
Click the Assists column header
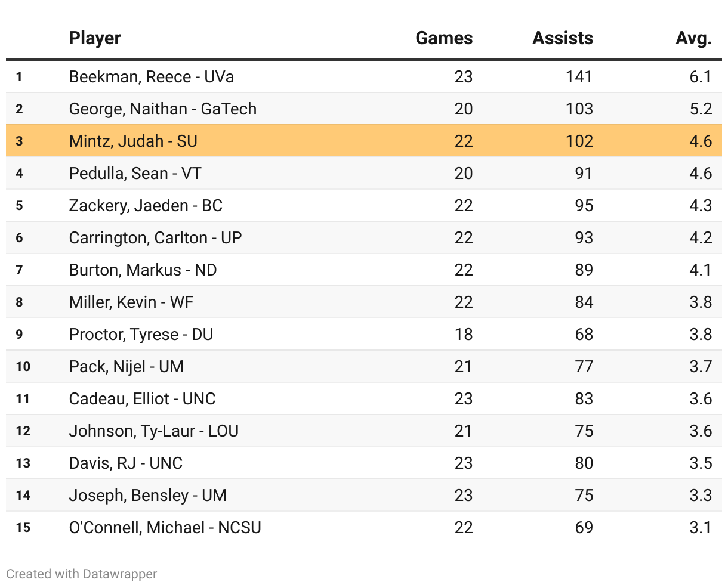[563, 38]
